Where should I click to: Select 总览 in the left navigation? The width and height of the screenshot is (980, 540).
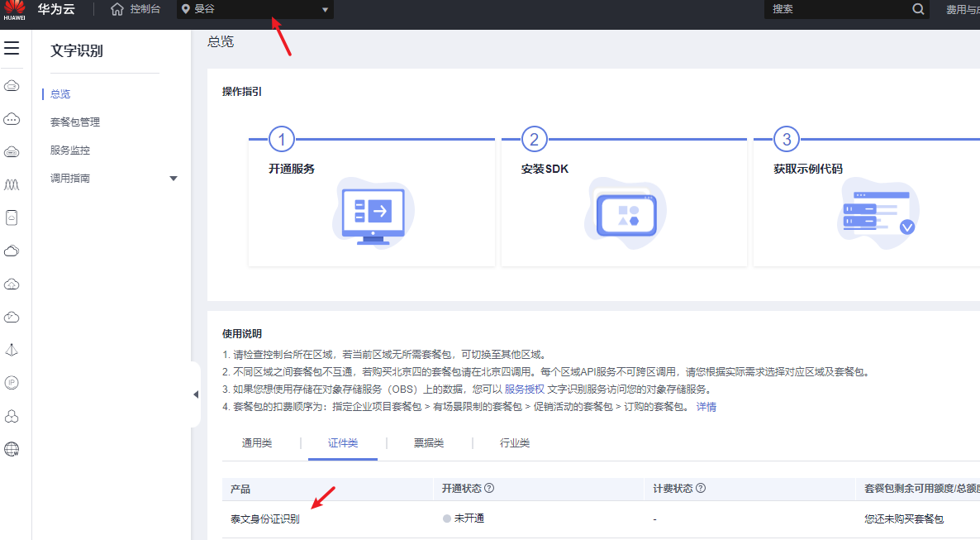click(x=60, y=93)
